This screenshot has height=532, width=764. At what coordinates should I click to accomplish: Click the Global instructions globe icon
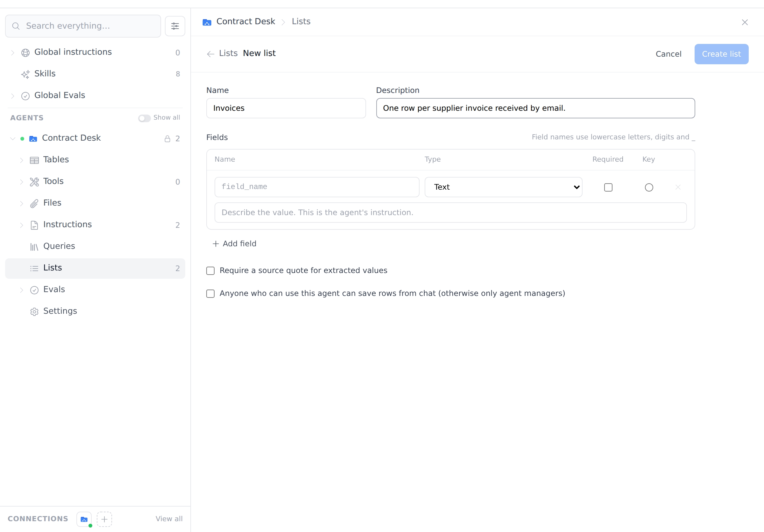click(25, 52)
